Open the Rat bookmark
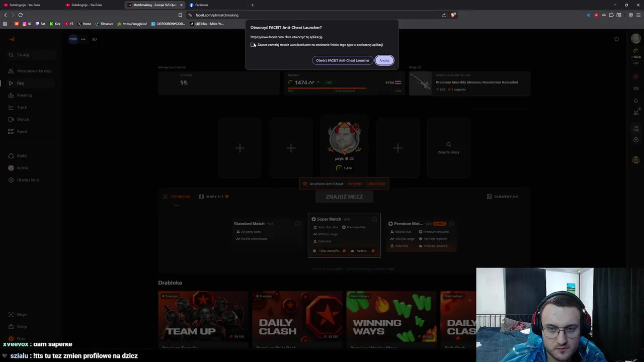The height and width of the screenshot is (362, 644). [x=40, y=24]
